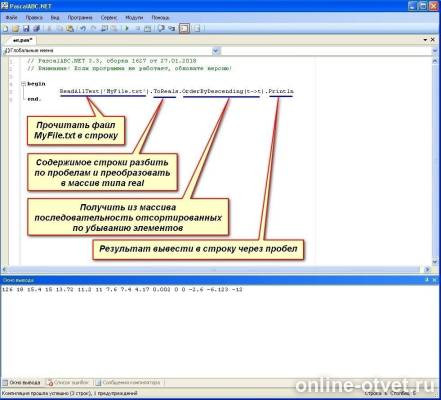Open the tab list arrow beside the tab close button
The width and height of the screenshot is (441, 400).
click(425, 40)
